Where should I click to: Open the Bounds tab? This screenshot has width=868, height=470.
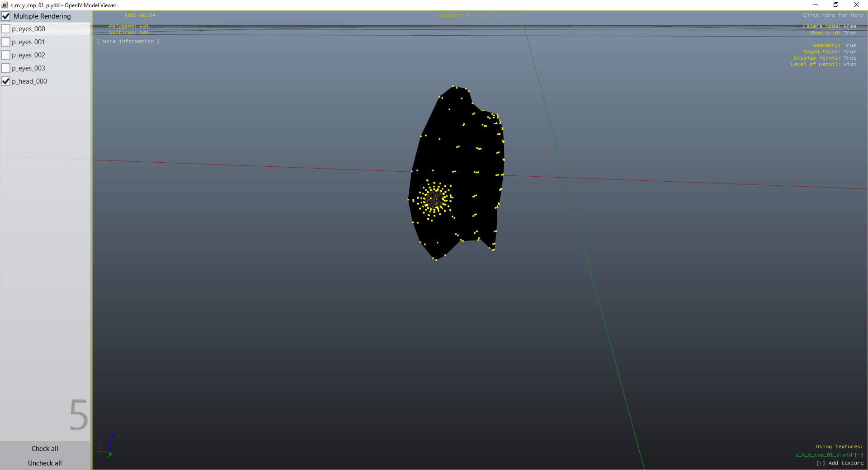pos(480,15)
